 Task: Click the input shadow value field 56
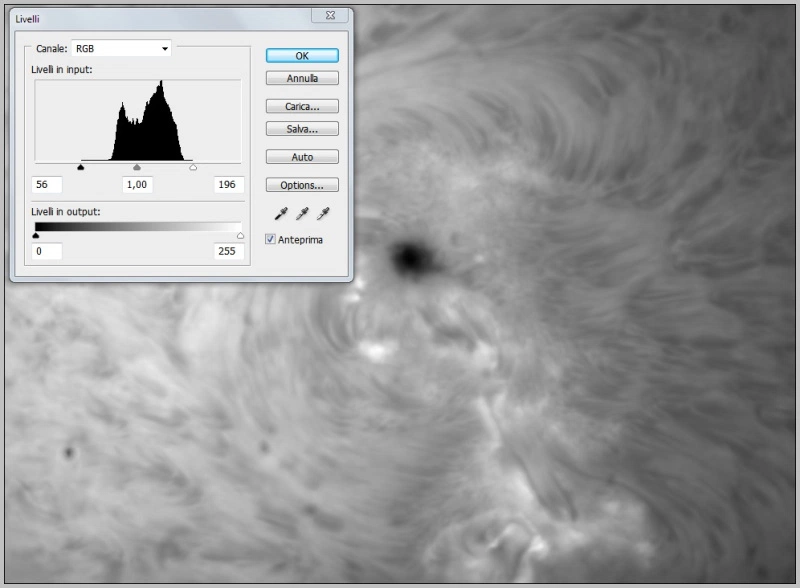[47, 185]
